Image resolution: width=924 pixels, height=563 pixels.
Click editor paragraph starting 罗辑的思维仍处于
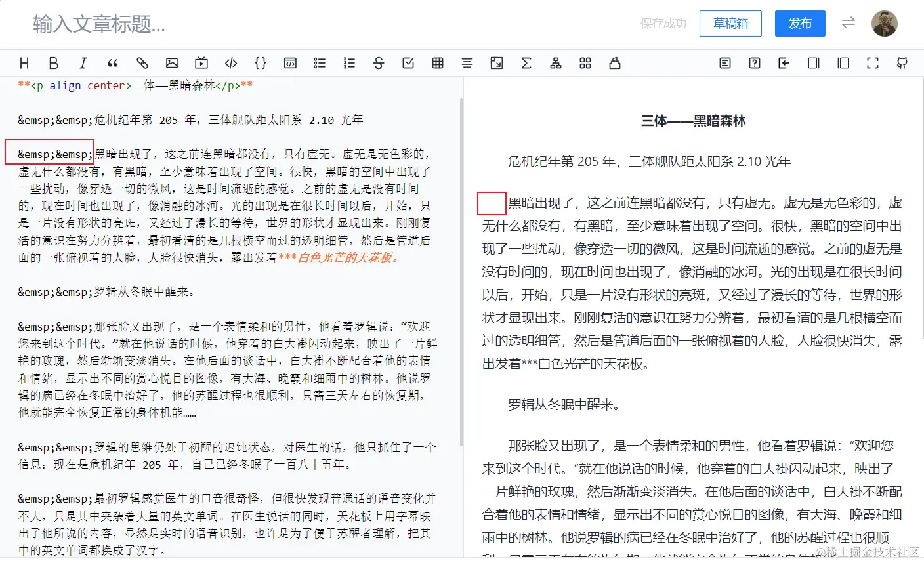(227, 455)
